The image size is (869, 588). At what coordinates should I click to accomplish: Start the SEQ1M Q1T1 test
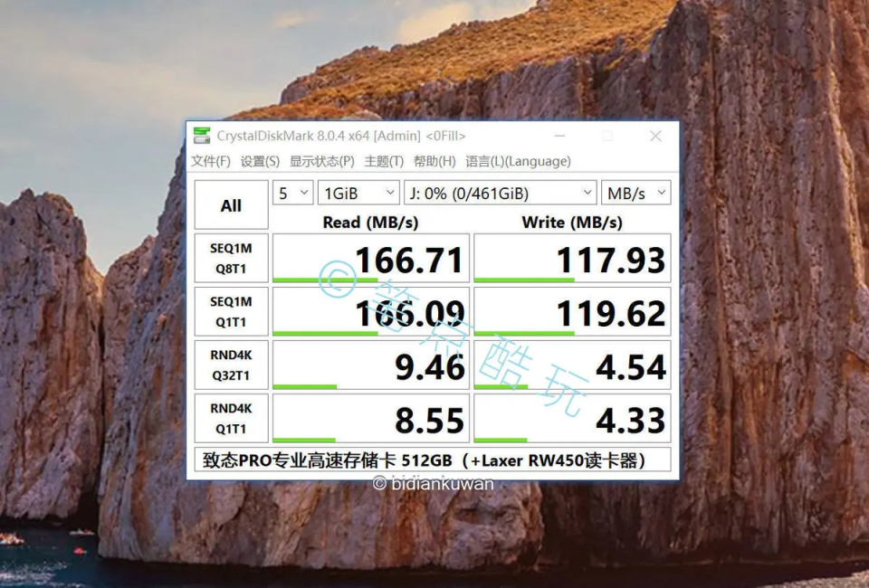click(231, 311)
